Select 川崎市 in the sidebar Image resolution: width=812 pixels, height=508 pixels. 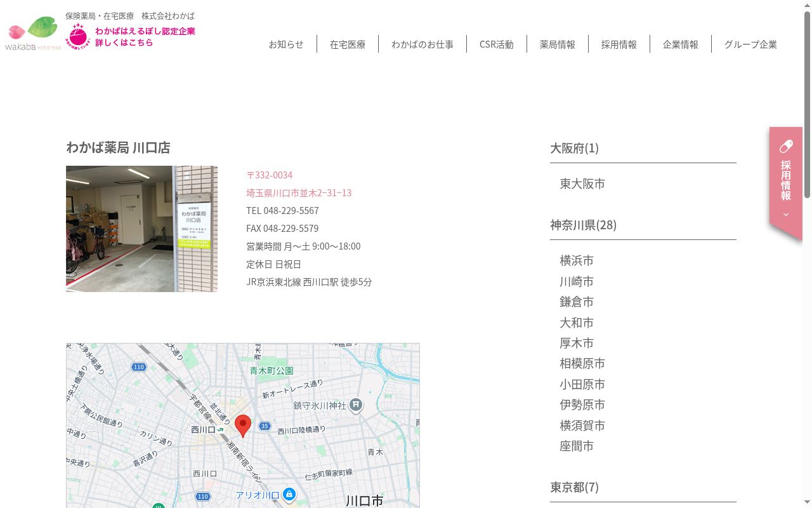[x=577, y=281]
